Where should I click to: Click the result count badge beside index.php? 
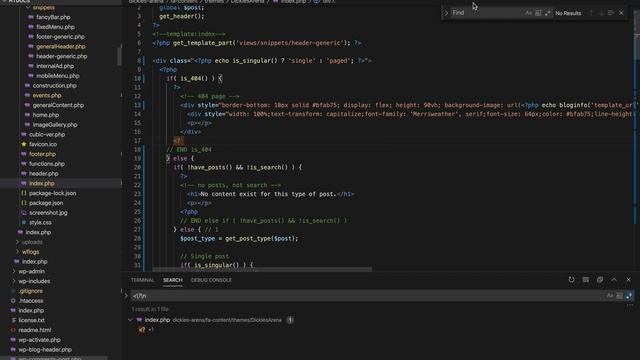coord(290,320)
